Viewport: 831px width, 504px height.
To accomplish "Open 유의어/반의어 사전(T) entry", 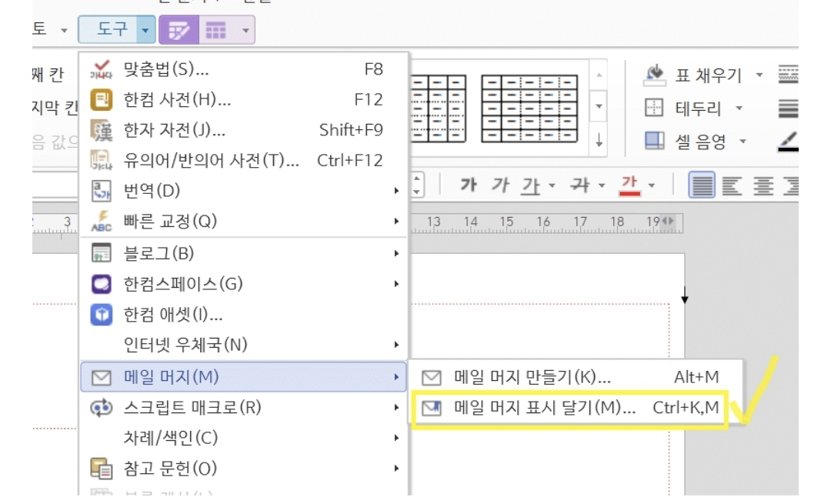I will 244,160.
